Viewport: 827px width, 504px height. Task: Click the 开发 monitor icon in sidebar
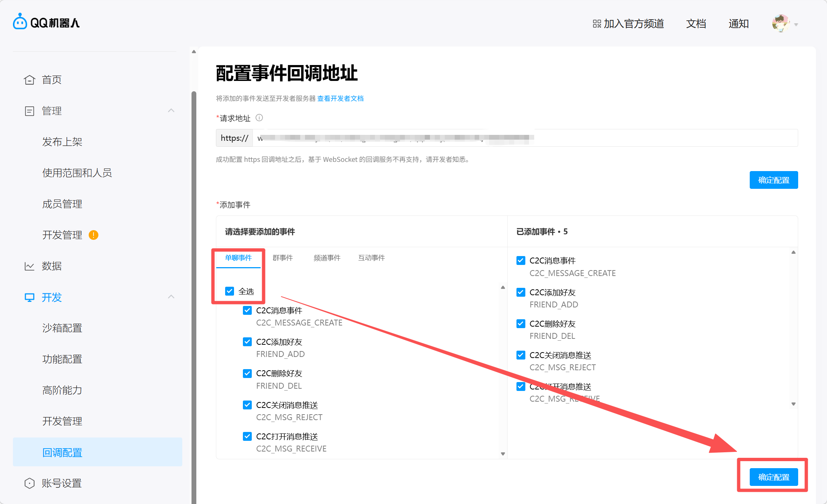pos(30,297)
